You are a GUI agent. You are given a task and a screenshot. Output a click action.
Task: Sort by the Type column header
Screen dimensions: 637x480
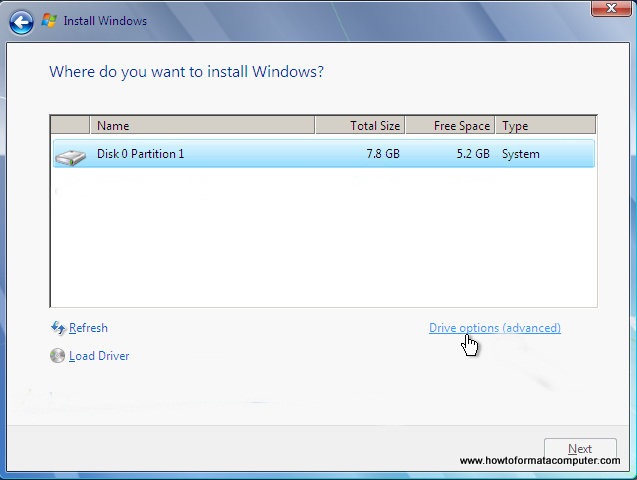[545, 126]
